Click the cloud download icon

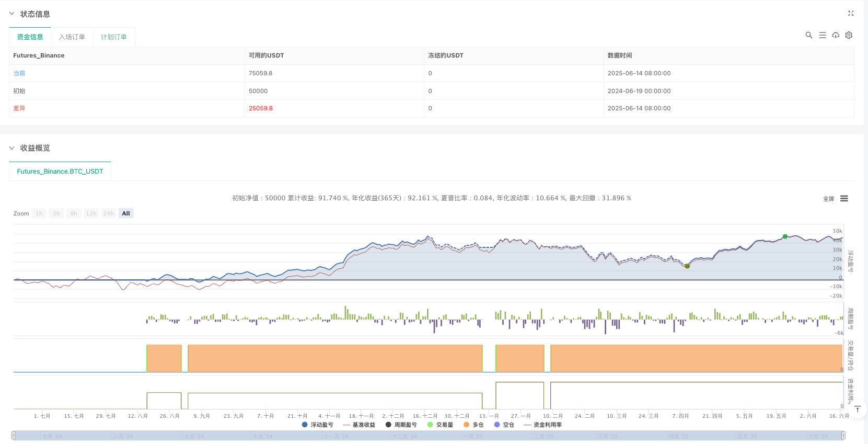[836, 35]
